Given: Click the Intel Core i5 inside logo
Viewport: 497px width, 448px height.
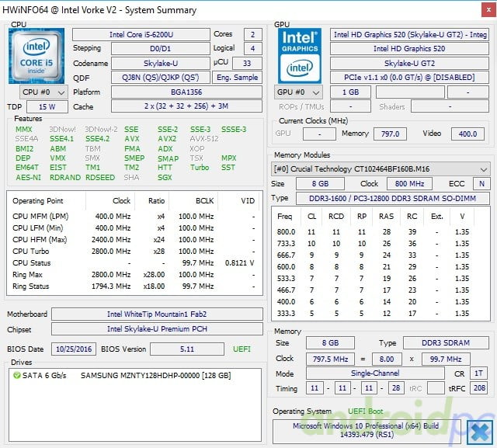Looking at the screenshot, I should tap(36, 56).
